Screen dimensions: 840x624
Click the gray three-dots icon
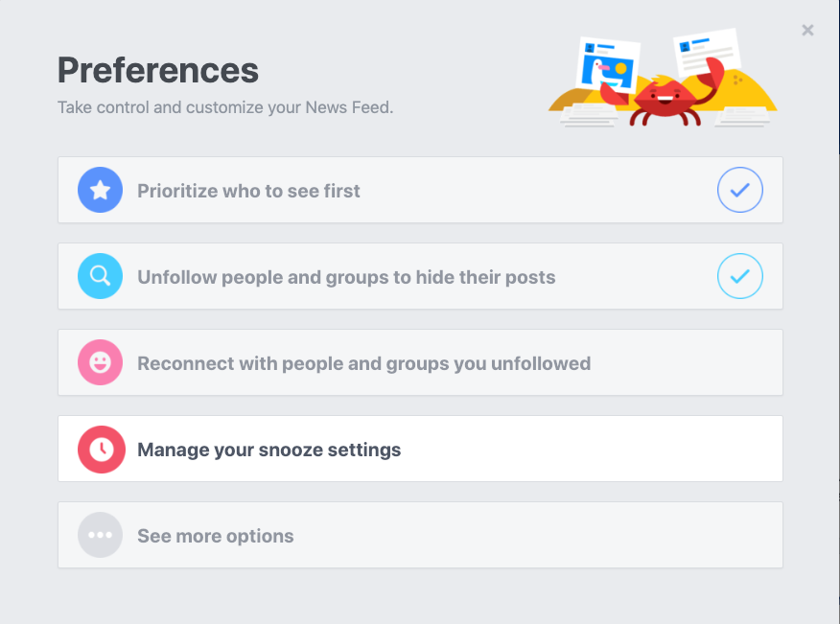(100, 535)
